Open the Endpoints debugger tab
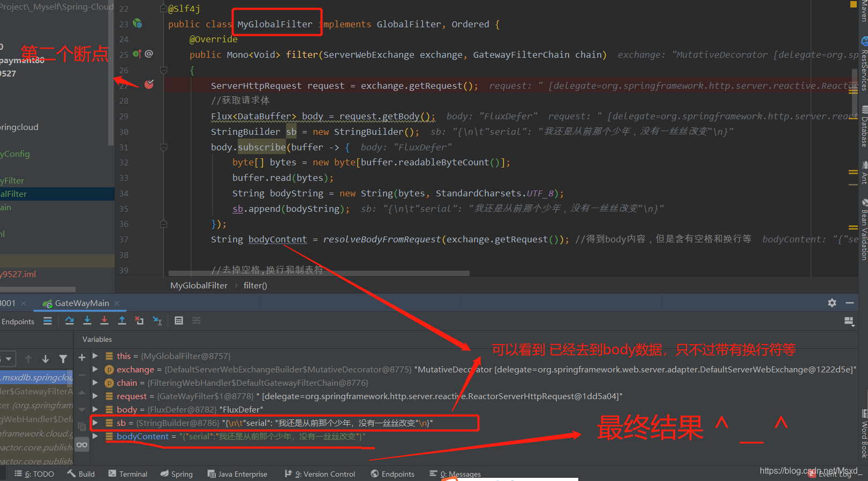This screenshot has height=481, width=868. tap(18, 322)
